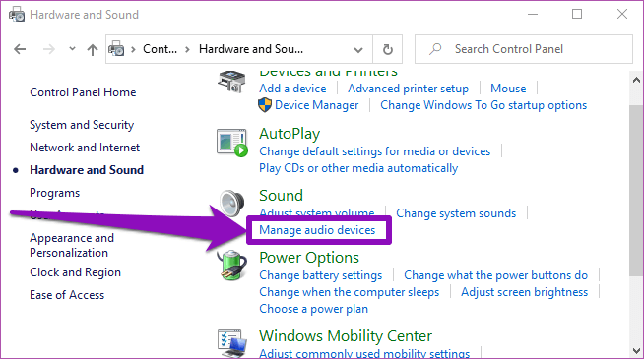This screenshot has height=359, width=644.
Task: Expand the address bar history dropdown
Action: (x=358, y=49)
